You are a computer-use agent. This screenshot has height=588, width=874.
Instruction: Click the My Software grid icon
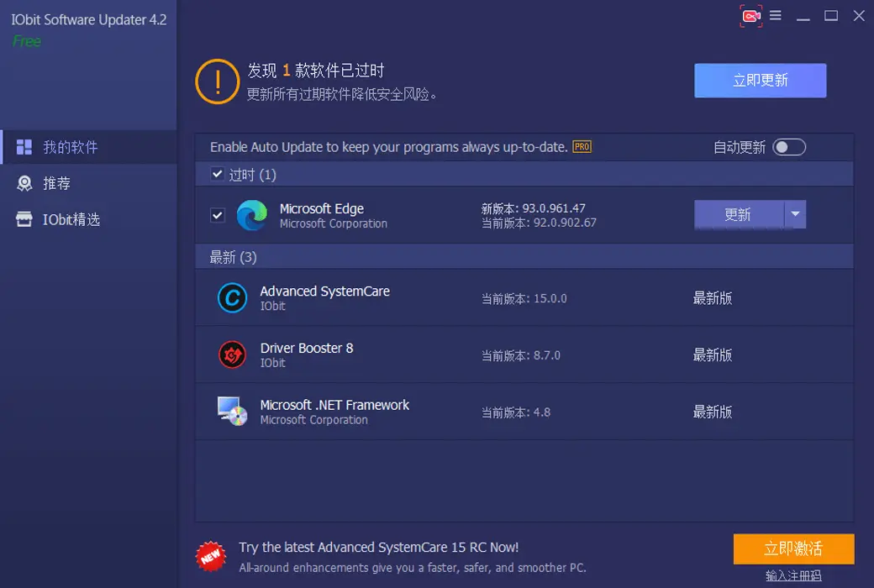24,147
